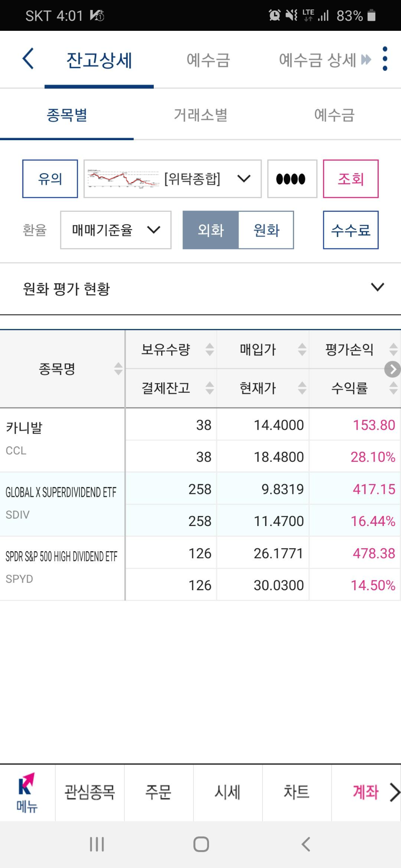Select the 거래소별 sub-tab
Image resolution: width=401 pixels, height=868 pixels.
point(201,115)
